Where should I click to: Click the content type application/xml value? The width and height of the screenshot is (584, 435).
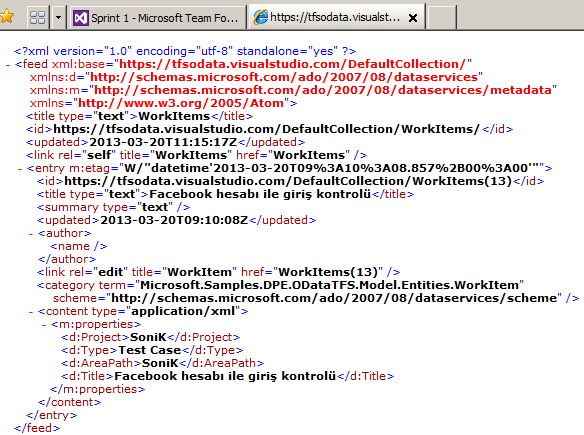tap(183, 311)
